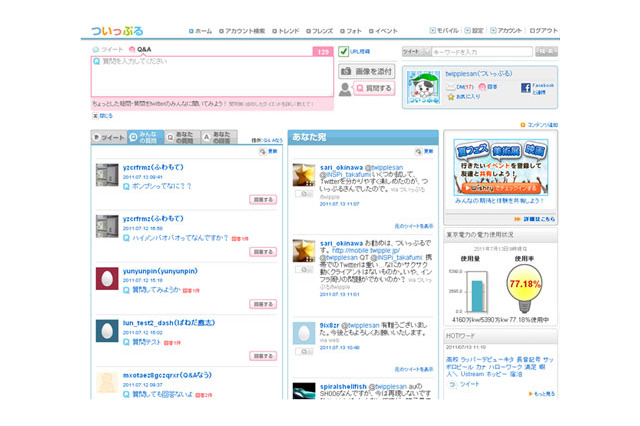The image size is (640, 426).
Task: Click the Q icon beside 質問テスト
Action: 126,342
